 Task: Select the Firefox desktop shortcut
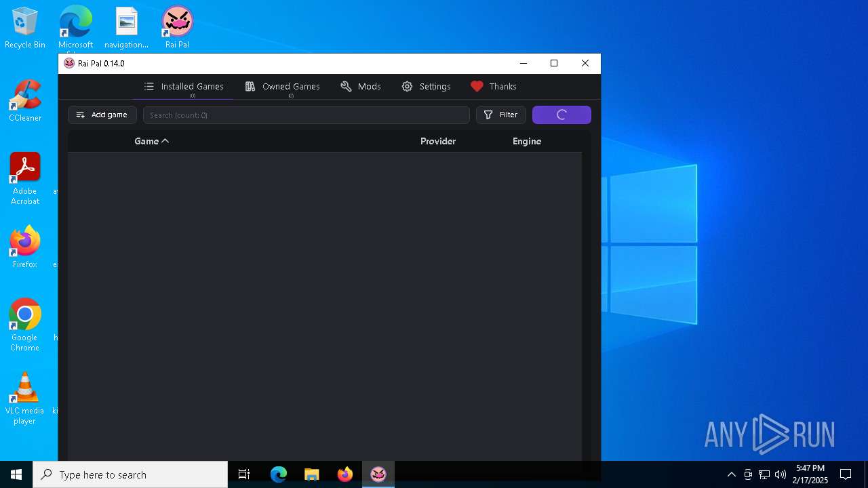pos(25,247)
